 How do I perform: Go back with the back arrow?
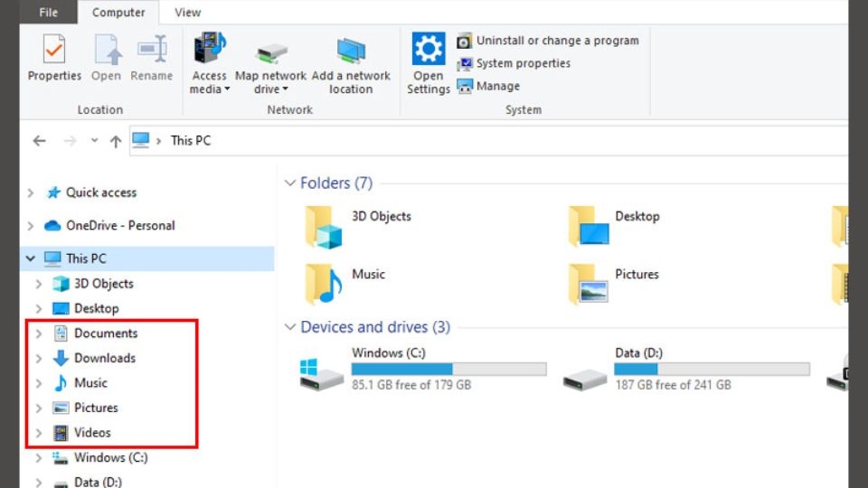39,141
